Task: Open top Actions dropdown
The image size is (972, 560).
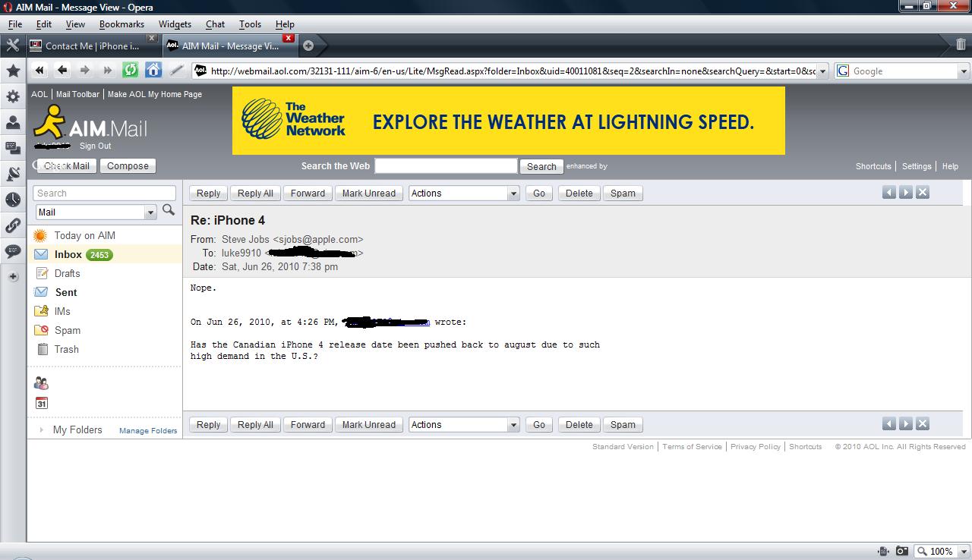Action: [464, 193]
